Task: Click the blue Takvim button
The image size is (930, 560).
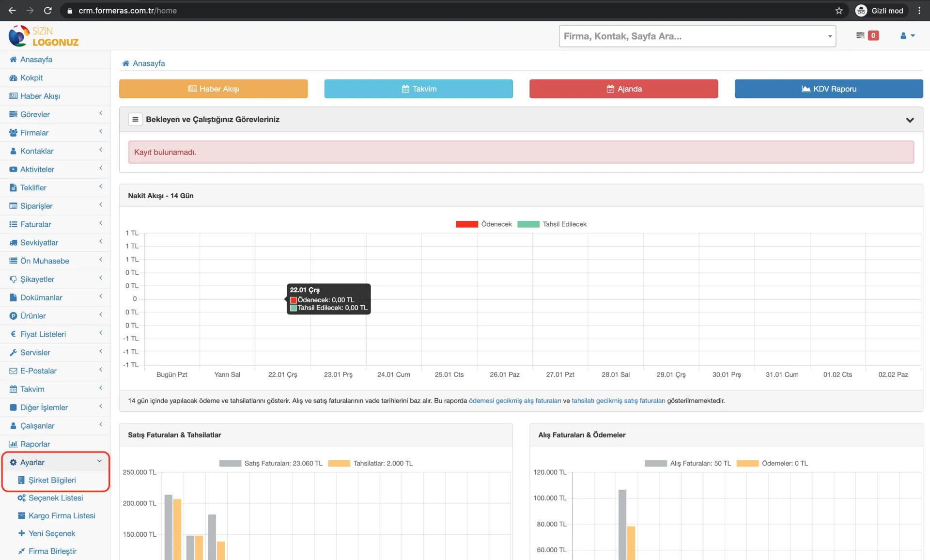Action: 418,89
